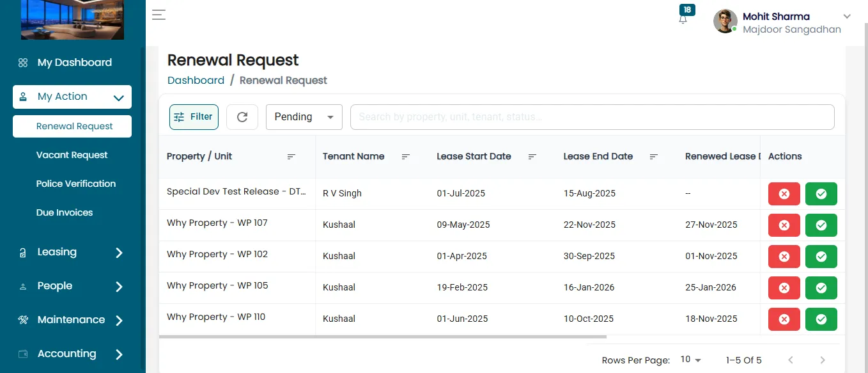Click Mohit Sharma's profile avatar
Viewport: 868px width, 373px height.
(725, 21)
